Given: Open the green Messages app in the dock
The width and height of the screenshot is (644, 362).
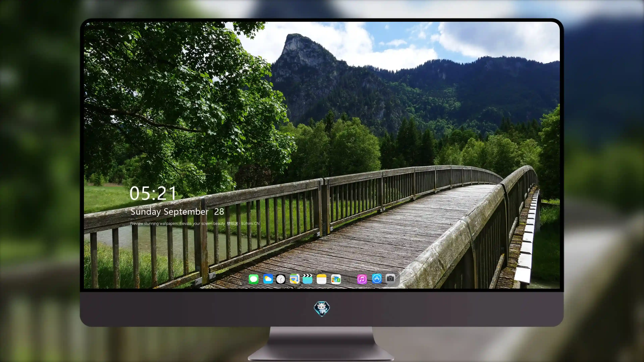Looking at the screenshot, I should [254, 279].
